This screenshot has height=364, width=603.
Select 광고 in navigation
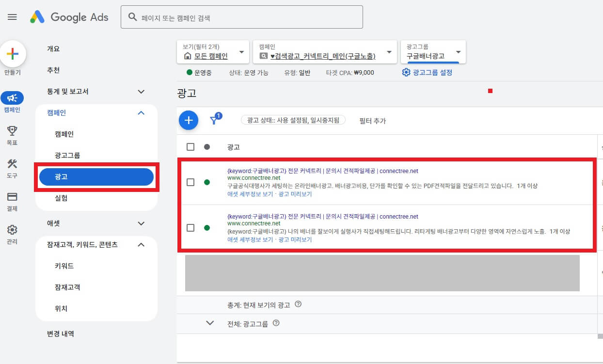[96, 177]
